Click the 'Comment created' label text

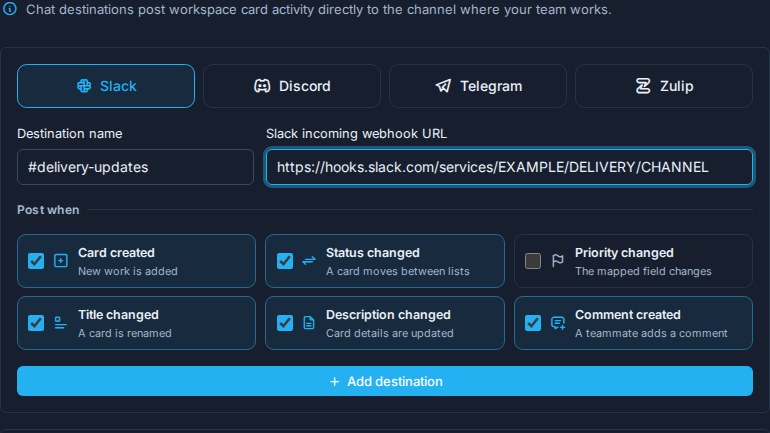628,315
